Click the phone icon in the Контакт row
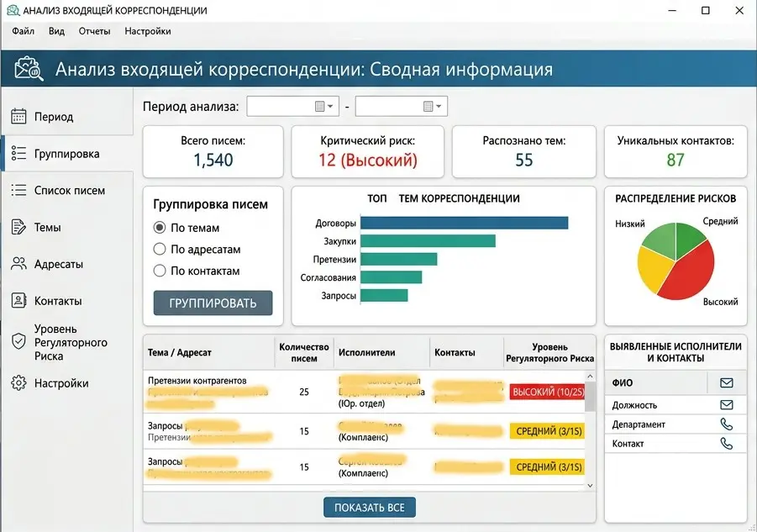The image size is (757, 532). pos(727,443)
